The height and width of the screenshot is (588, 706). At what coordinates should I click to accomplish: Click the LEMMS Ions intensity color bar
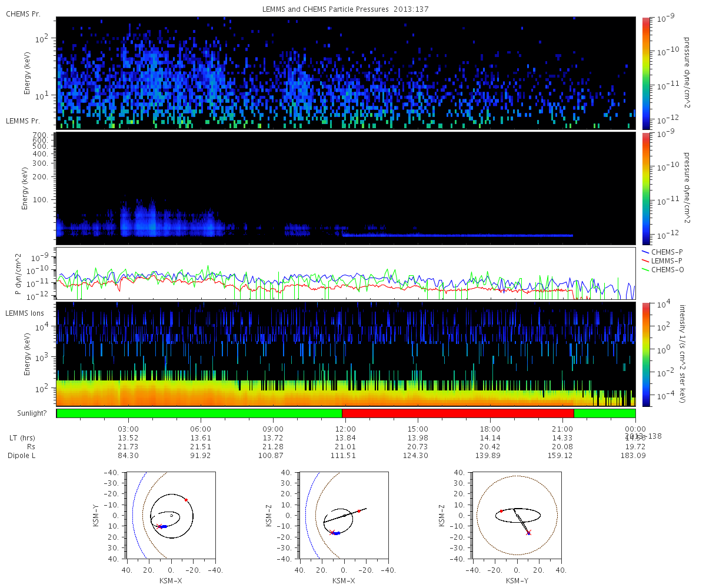[x=646, y=354]
